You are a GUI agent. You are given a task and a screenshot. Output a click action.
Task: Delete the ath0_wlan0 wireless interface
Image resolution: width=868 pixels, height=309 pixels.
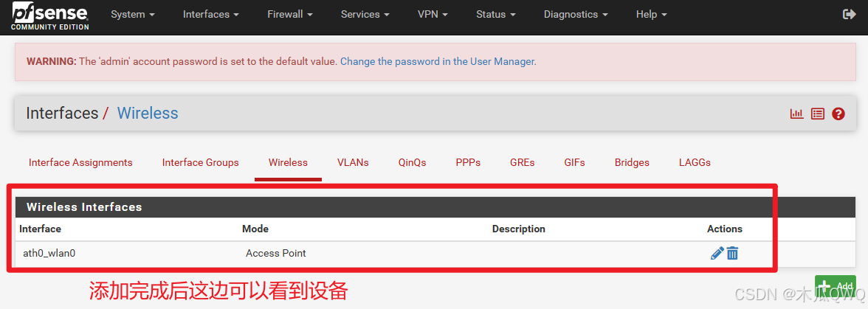(732, 253)
